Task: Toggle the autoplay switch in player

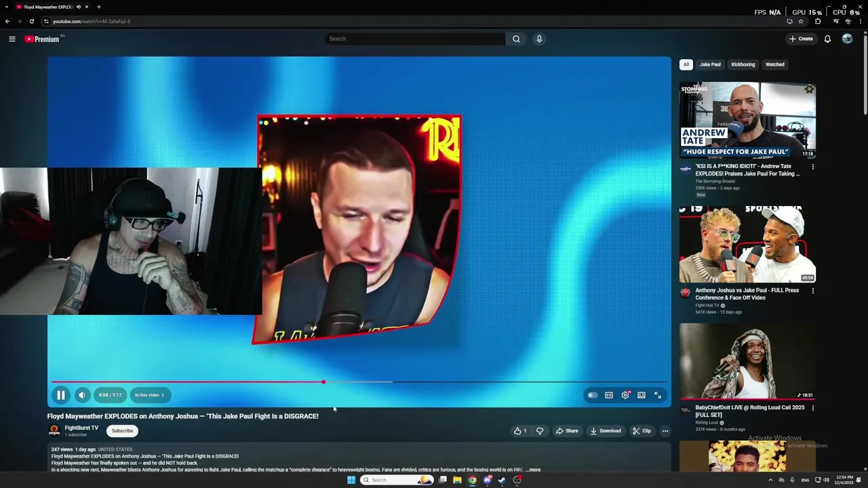Action: click(593, 395)
